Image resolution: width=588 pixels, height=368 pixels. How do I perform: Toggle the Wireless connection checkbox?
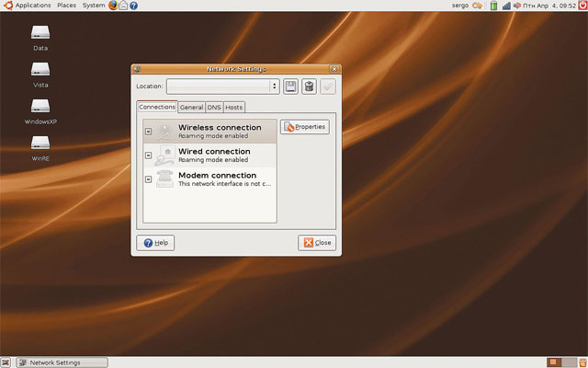(149, 132)
